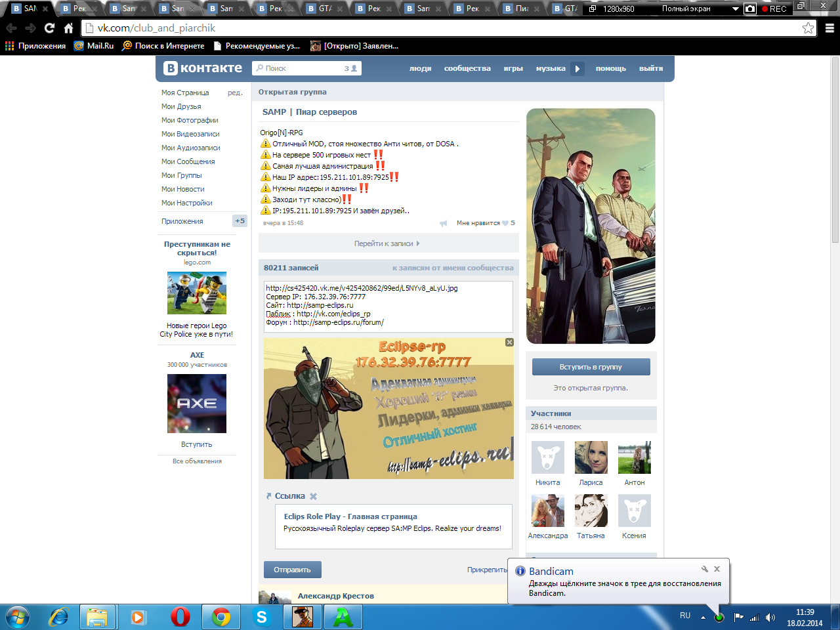Click the Отправить button to post
Screen dimensions: 840x630
[292, 570]
